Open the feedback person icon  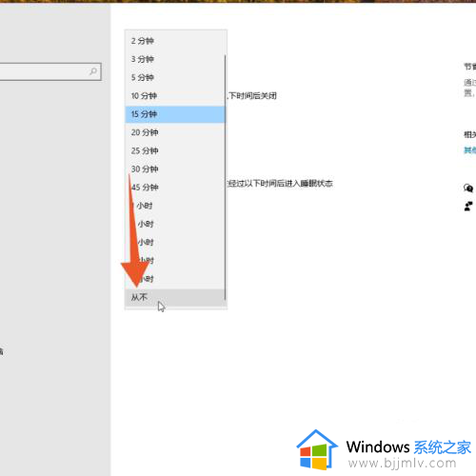(468, 207)
